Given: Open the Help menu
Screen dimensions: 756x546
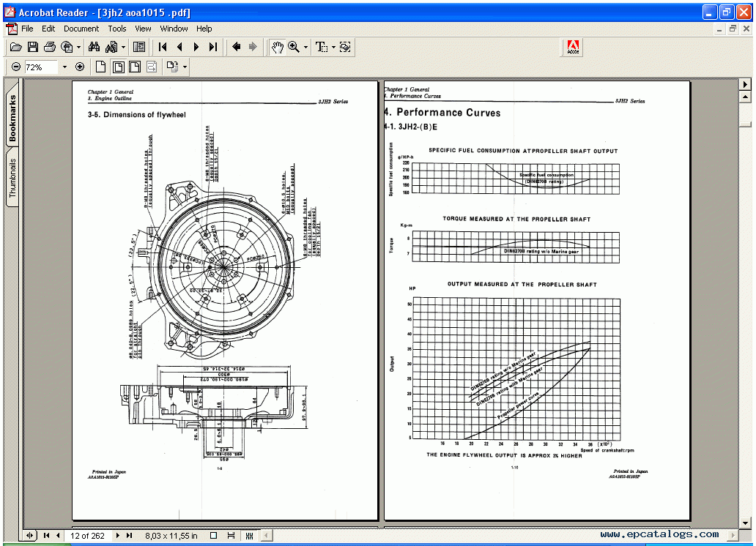Looking at the screenshot, I should point(204,29).
